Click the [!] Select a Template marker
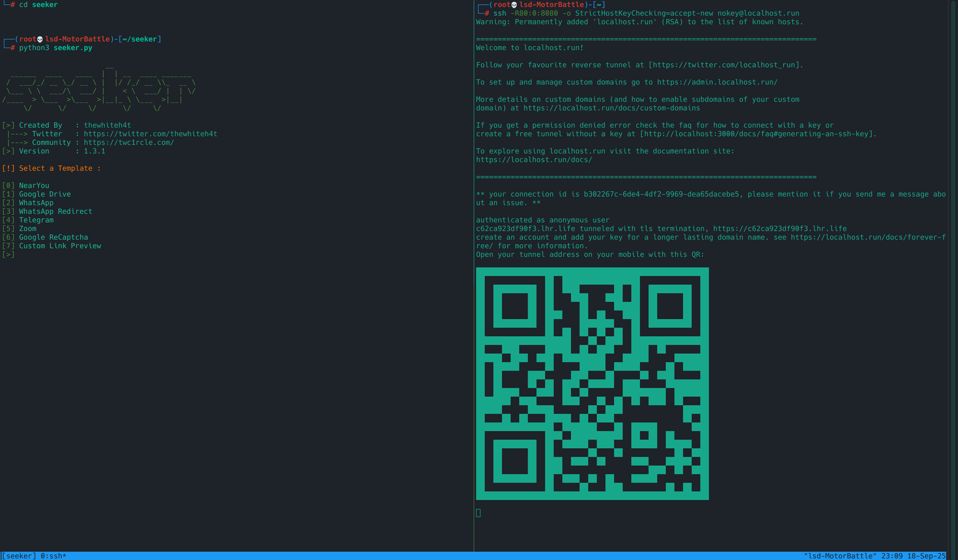This screenshot has width=958, height=560. tap(8, 168)
